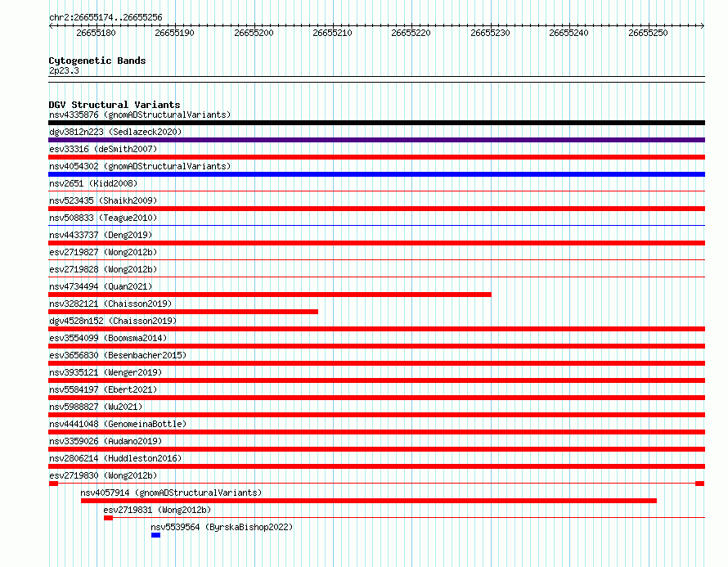Click nsv523435 (Shaikh2009) variant label
The image size is (728, 567).
tap(103, 200)
